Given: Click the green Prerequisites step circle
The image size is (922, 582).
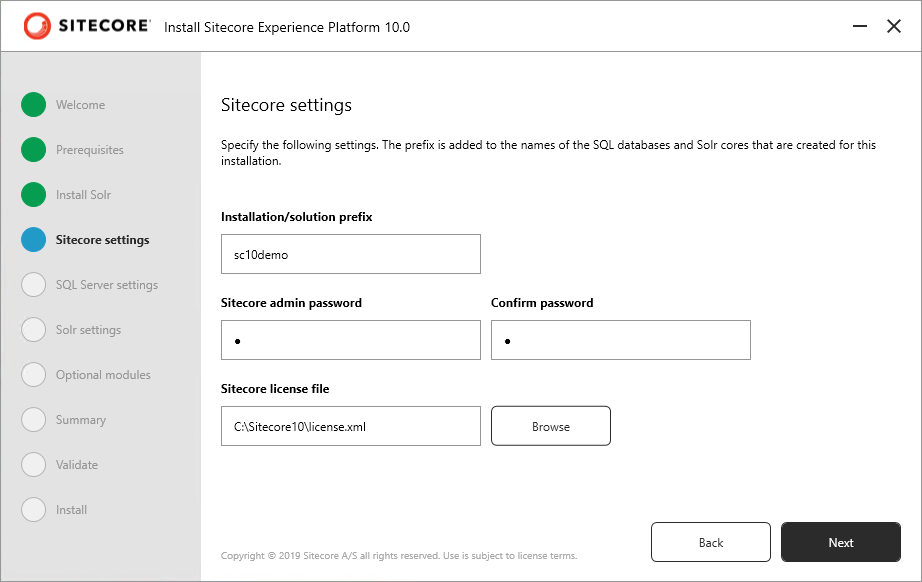Looking at the screenshot, I should click(34, 149).
